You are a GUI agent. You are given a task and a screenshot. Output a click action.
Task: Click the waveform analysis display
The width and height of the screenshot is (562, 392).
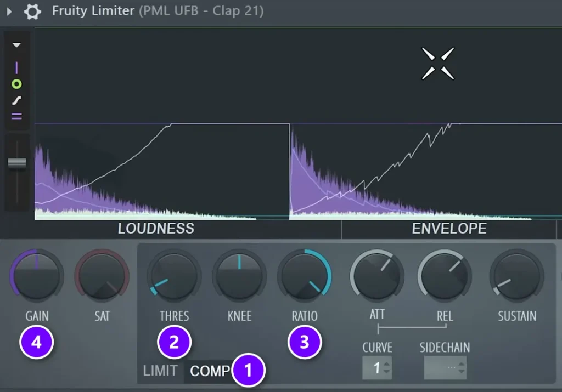298,124
